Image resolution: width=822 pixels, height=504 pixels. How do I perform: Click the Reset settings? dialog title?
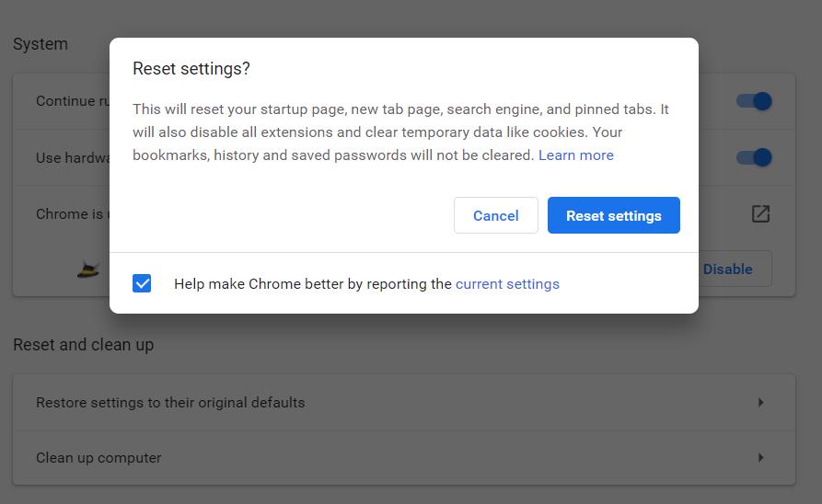(x=191, y=69)
